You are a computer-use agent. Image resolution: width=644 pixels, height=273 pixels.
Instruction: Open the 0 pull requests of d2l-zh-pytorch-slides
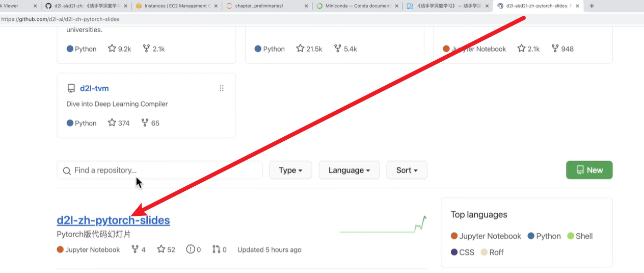220,250
